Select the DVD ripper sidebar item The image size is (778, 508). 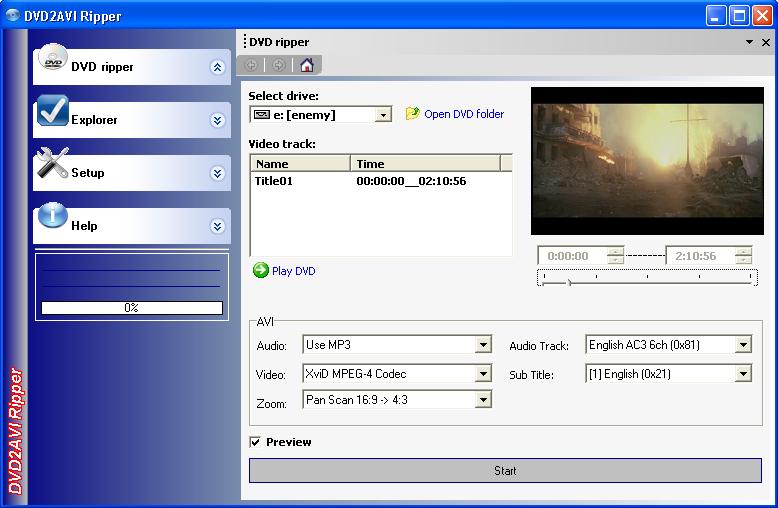point(131,67)
